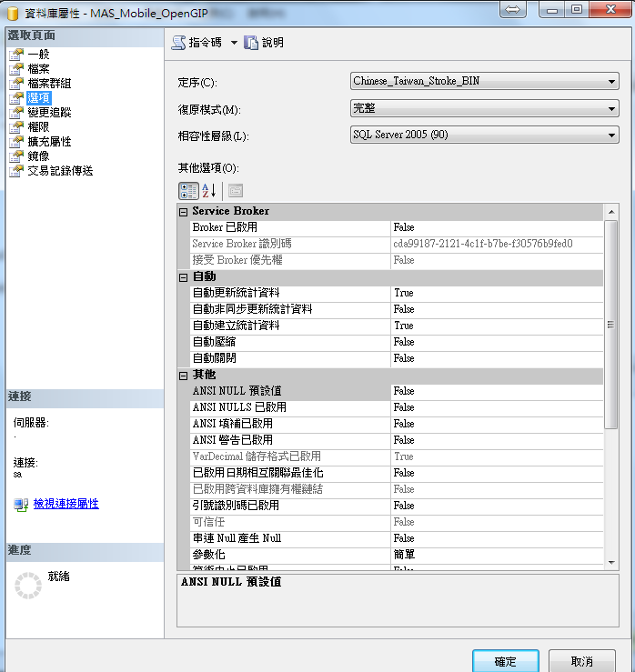The image size is (635, 672).
Task: Open the 定序 collation dropdown
Action: [613, 82]
